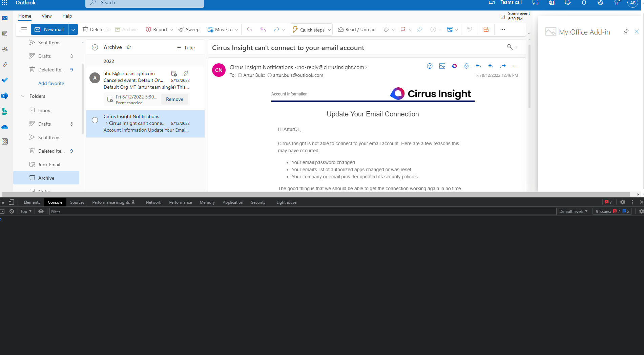644x355 pixels.
Task: Open the flag options dropdown
Action: (x=410, y=30)
